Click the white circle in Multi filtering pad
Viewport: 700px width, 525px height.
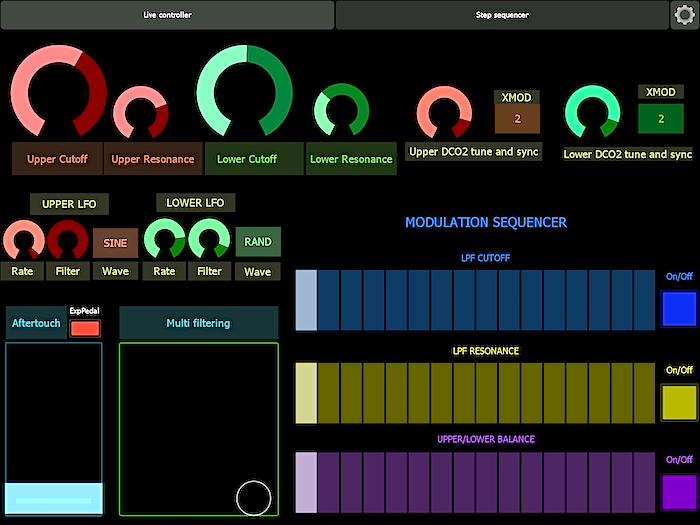point(254,498)
